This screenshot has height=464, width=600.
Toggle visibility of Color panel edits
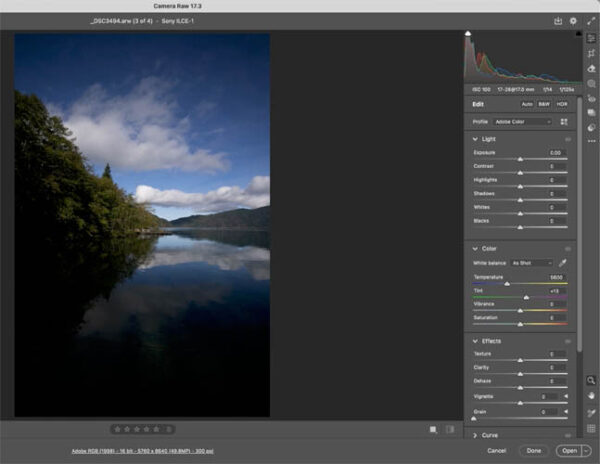[x=568, y=248]
